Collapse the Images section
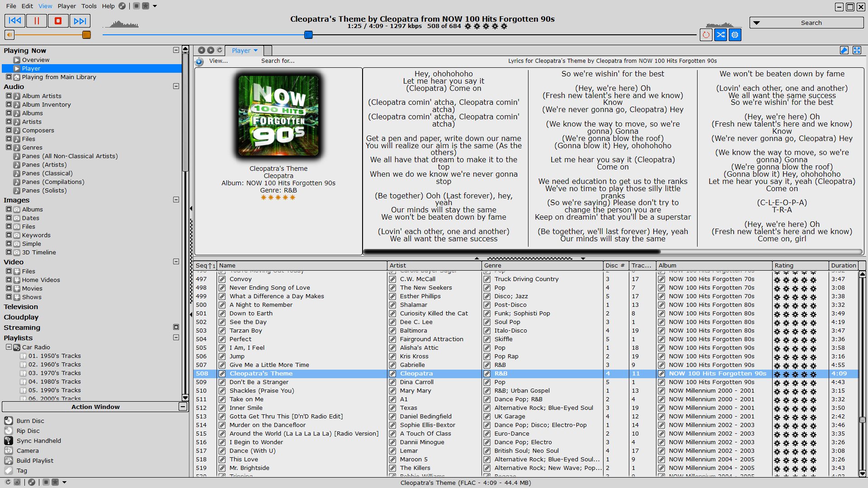Image resolution: width=868 pixels, height=488 pixels. point(176,200)
